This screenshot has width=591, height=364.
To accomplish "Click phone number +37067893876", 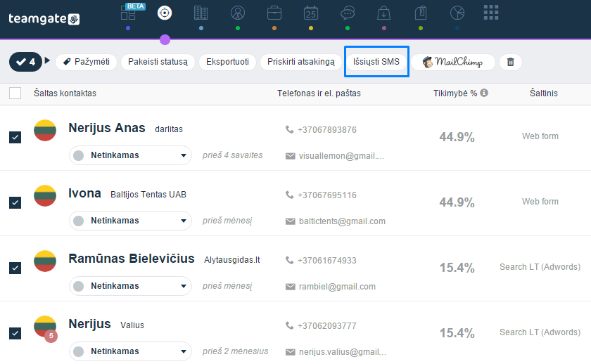I will [x=326, y=130].
